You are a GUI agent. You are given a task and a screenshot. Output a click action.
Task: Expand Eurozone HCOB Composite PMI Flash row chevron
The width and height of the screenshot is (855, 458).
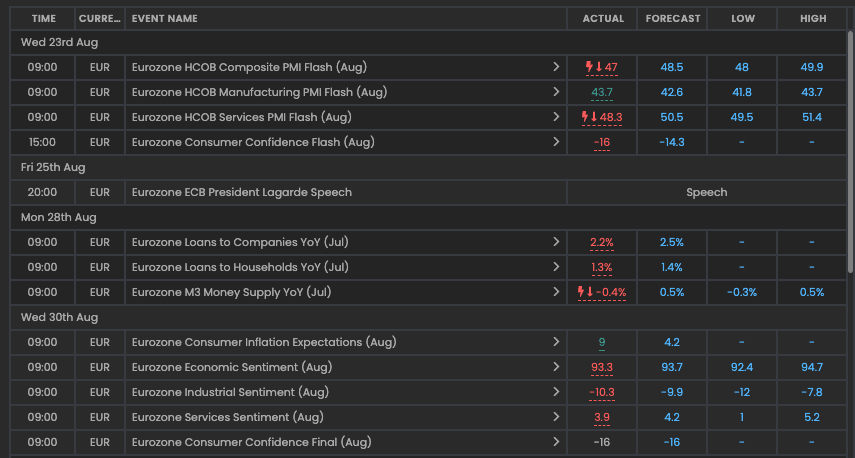[556, 67]
